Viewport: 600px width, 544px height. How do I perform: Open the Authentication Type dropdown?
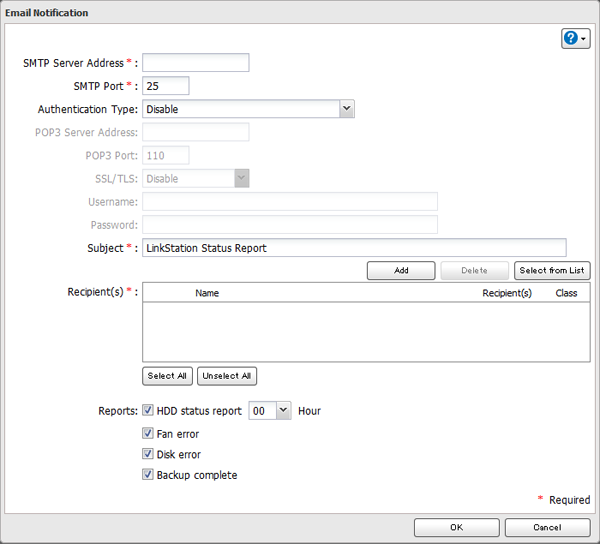pyautogui.click(x=248, y=109)
